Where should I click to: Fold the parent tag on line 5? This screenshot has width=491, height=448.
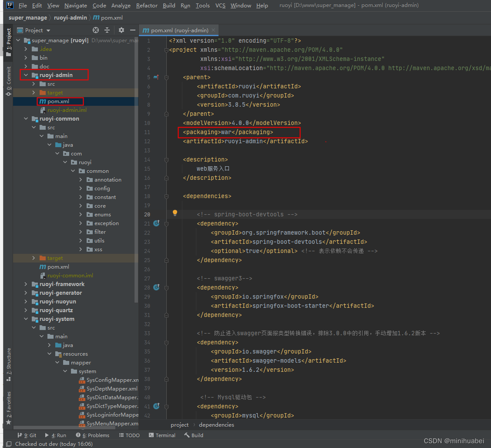[167, 77]
